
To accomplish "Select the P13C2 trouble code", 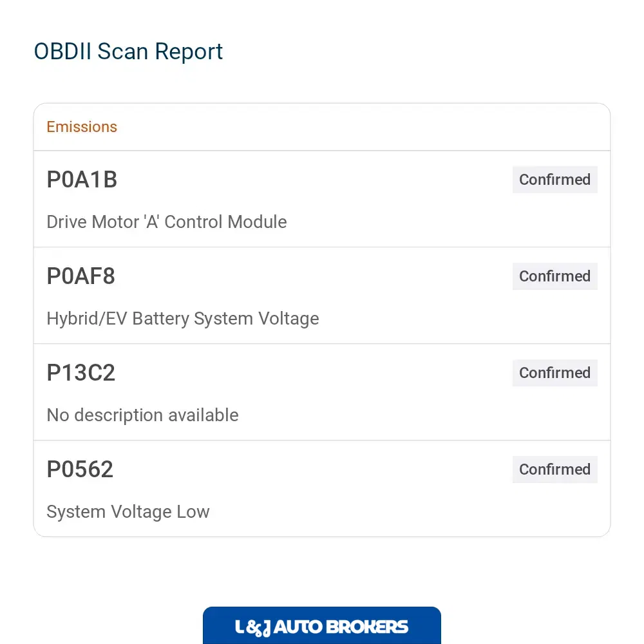I will pos(80,372).
